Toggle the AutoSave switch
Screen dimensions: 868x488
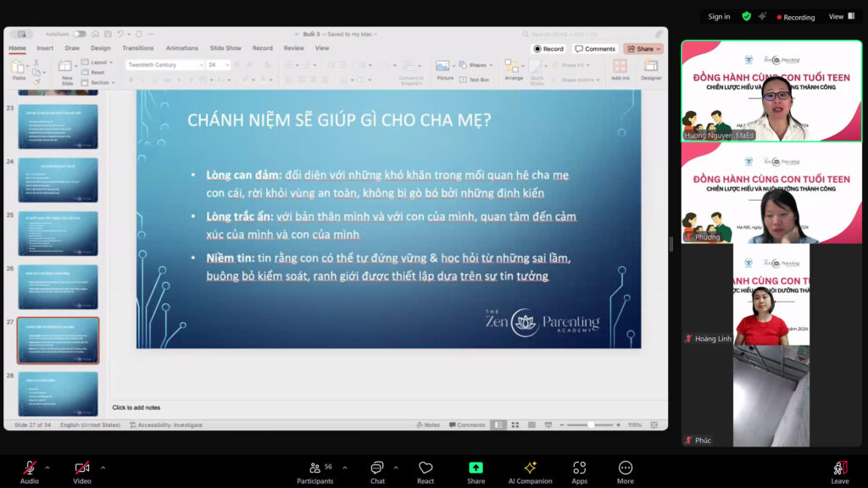pyautogui.click(x=80, y=34)
